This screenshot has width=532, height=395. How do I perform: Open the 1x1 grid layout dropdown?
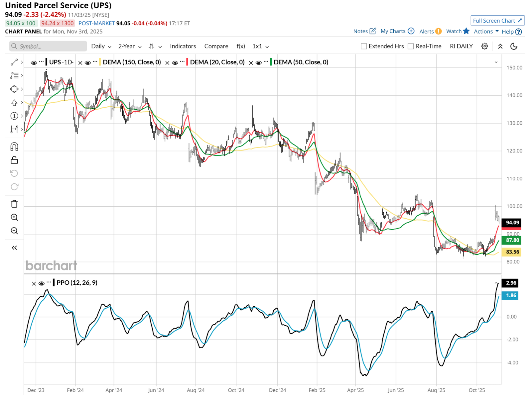tap(261, 46)
